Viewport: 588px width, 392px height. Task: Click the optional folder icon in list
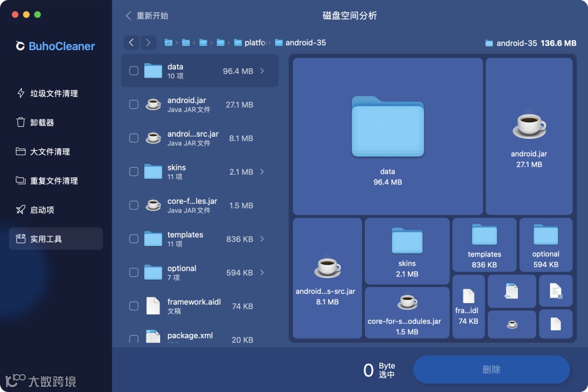[153, 272]
